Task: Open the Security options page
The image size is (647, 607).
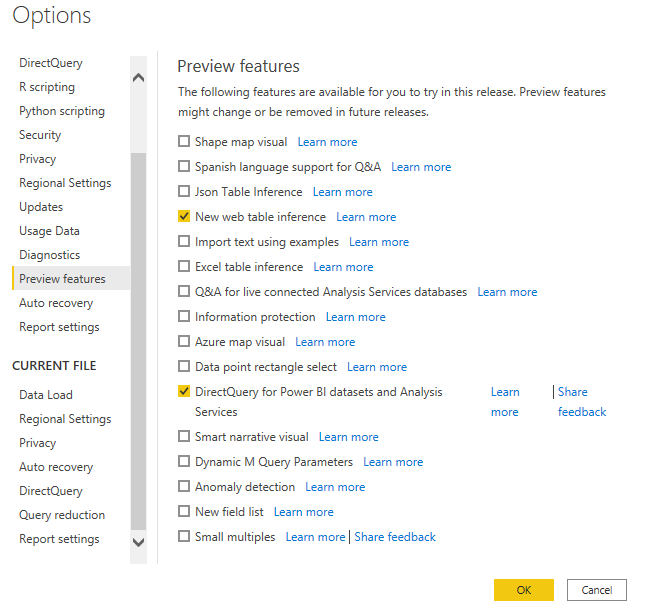Action: (40, 135)
